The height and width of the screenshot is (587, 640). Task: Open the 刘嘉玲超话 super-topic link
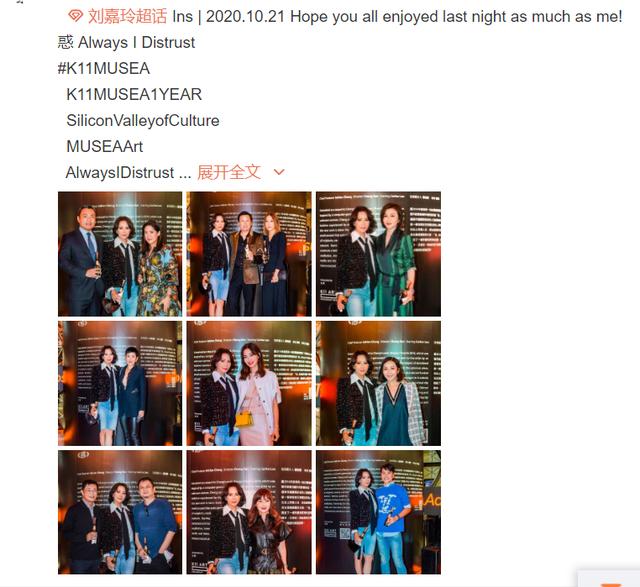click(127, 17)
